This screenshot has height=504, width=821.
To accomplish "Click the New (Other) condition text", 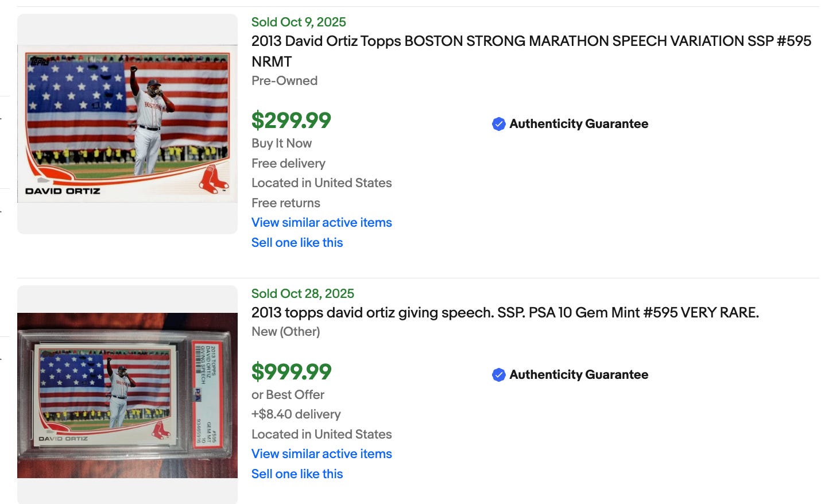I will [x=285, y=332].
